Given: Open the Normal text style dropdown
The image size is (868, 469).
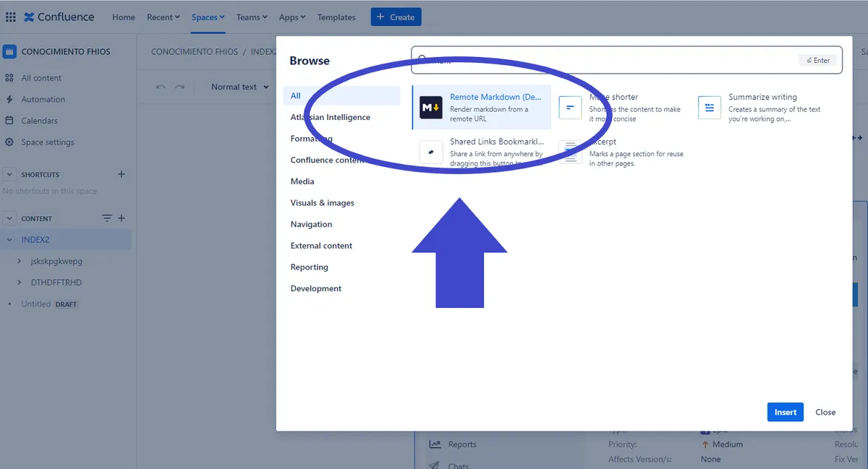Looking at the screenshot, I should click(239, 87).
